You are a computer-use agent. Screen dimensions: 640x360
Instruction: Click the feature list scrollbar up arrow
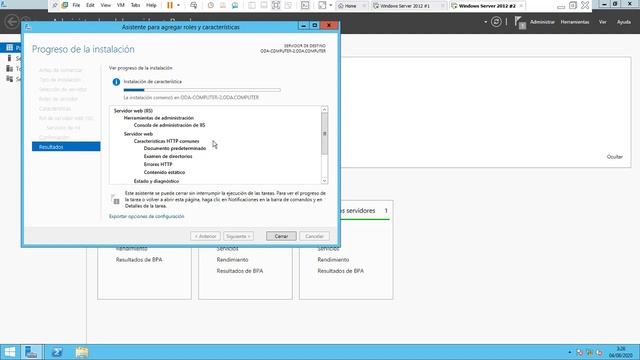(324, 109)
